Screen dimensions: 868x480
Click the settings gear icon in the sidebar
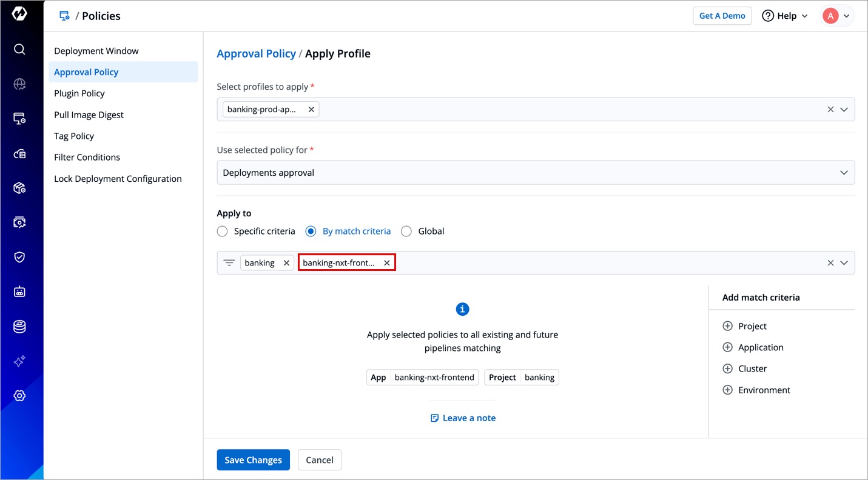(x=19, y=396)
